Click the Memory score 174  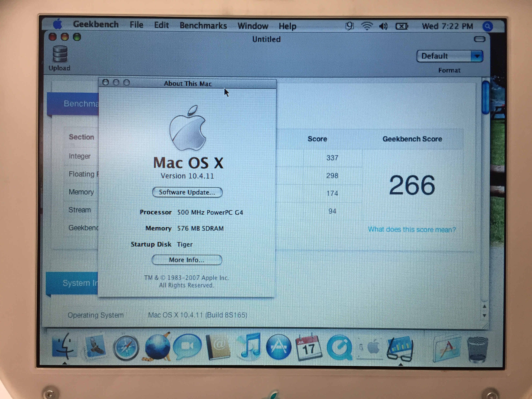[x=332, y=193]
